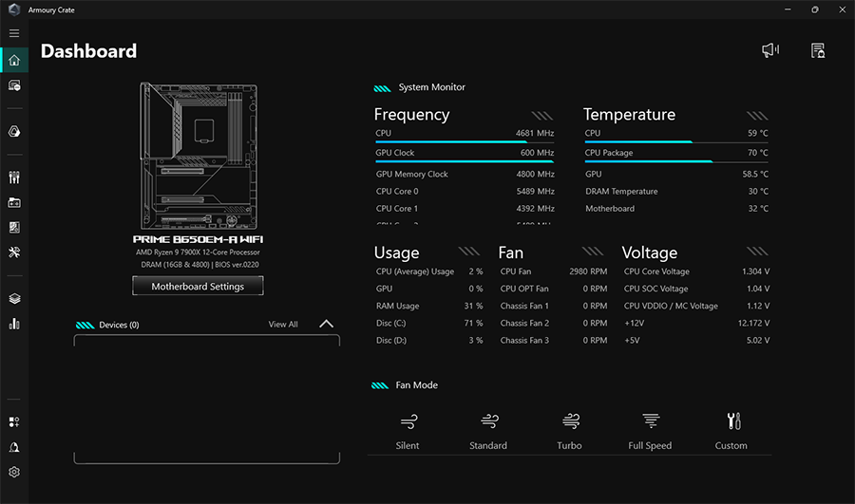The height and width of the screenshot is (504, 855).
Task: Click CPU Fan 2980 RPM row
Action: click(x=554, y=271)
